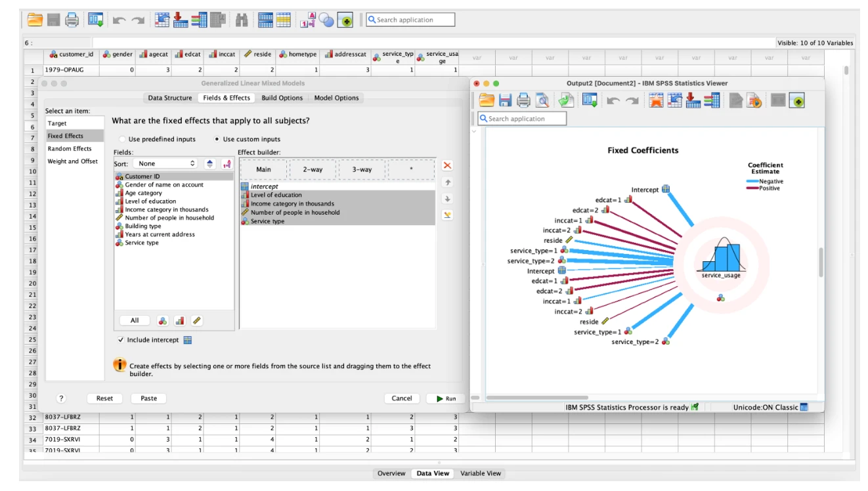Click the edit custom term icon beside effect builder
This screenshot has height=491, width=868.
coord(447,215)
